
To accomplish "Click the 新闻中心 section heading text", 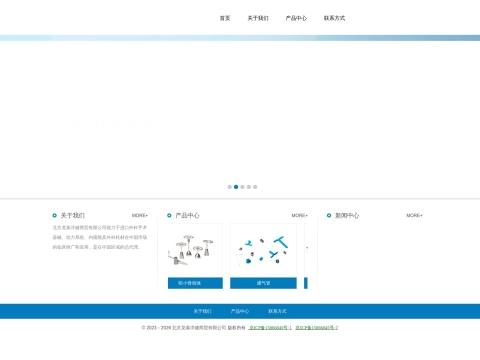I will [347, 215].
